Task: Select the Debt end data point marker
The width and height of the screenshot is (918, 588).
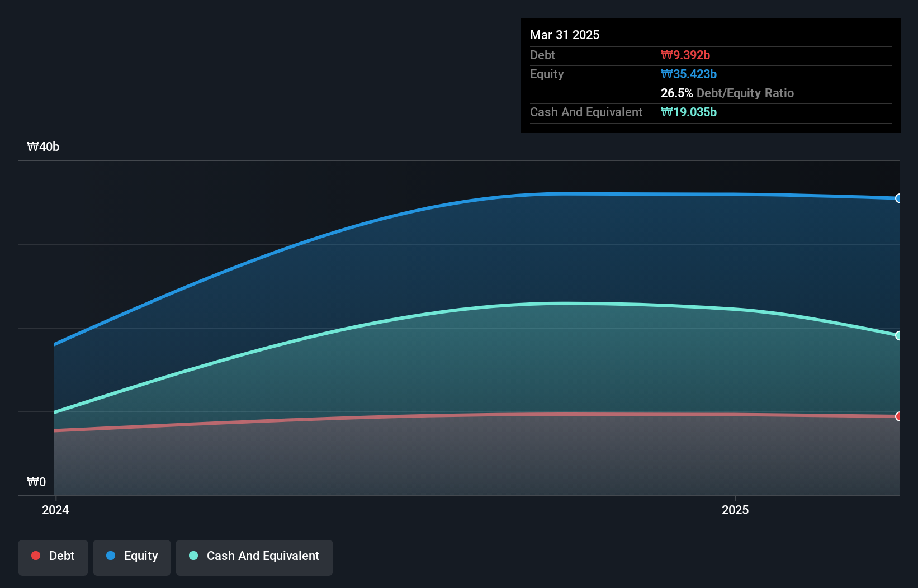Action: [898, 416]
